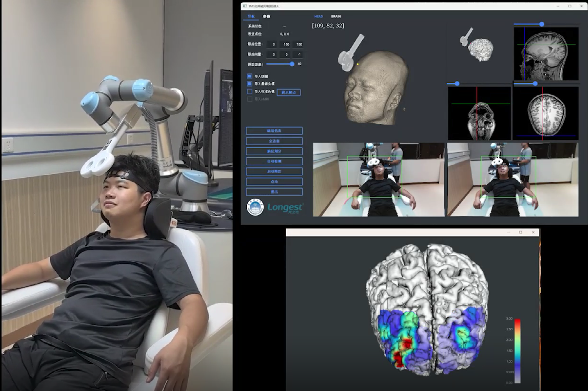This screenshot has width=588, height=391.
Task: Click the tracking vector field showing -1
Action: point(299,54)
